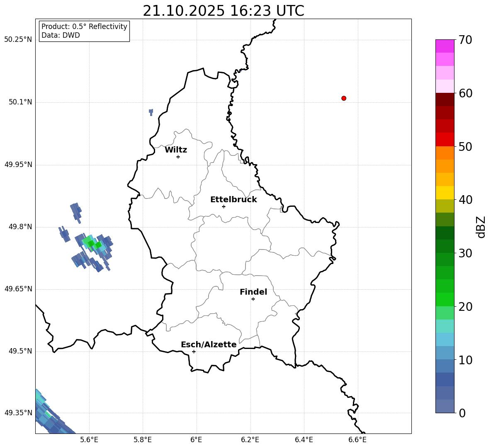The image size is (491, 448).
Task: Click the Findel station cross marker
Action: (253, 299)
